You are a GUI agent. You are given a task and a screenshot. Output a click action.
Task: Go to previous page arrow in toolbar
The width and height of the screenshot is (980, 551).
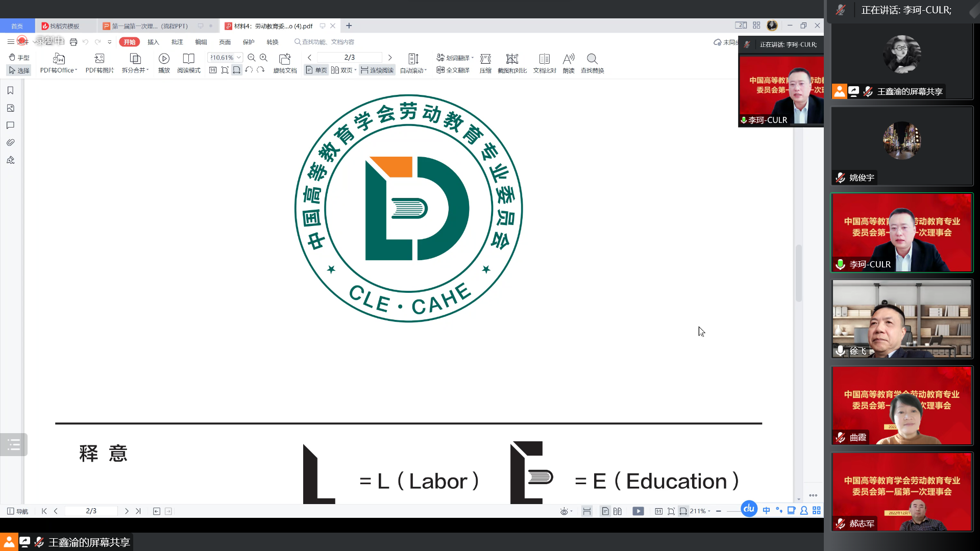coord(309,57)
